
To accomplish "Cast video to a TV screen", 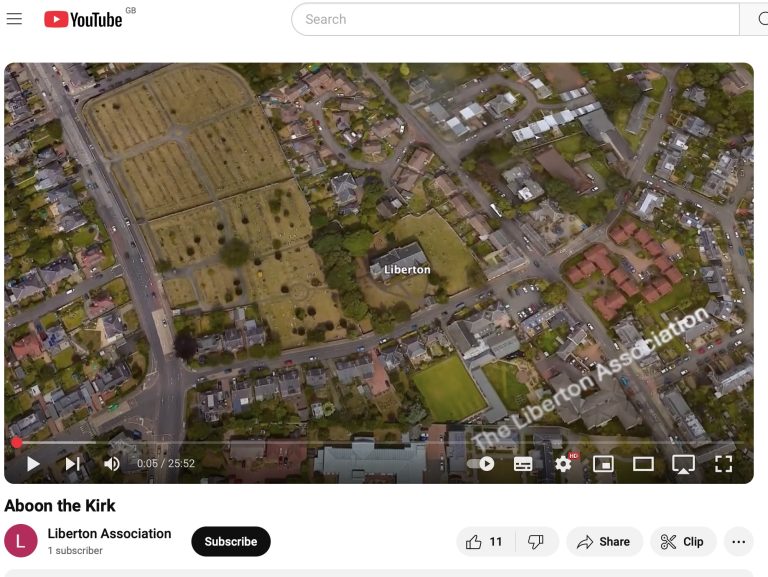I will pos(683,463).
